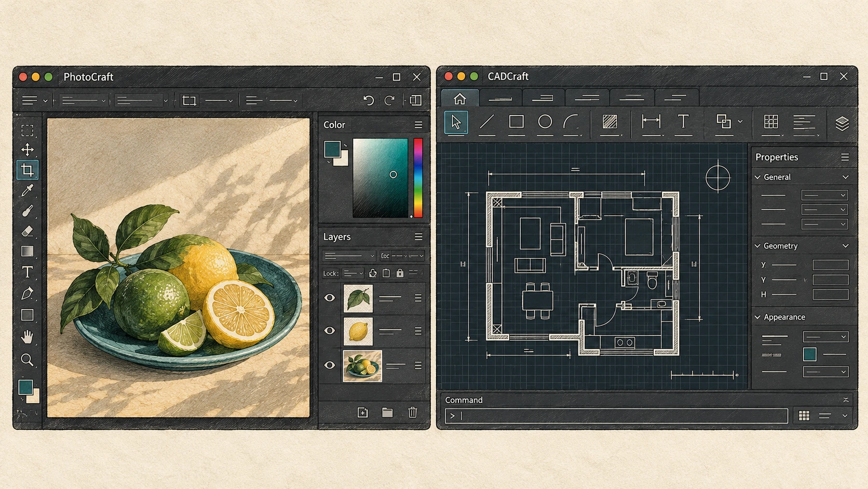Open the Home tab in CADCraft
The image size is (868, 489).
click(x=459, y=98)
